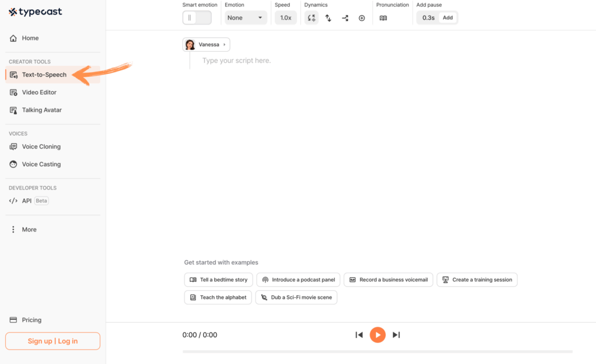Open the Emotion None dropdown
Screen dimensions: 596x364
(x=246, y=18)
